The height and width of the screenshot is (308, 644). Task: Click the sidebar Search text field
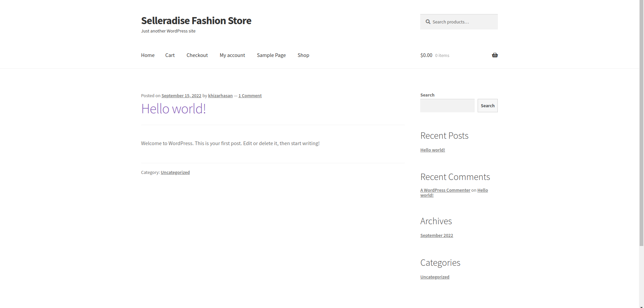(447, 106)
